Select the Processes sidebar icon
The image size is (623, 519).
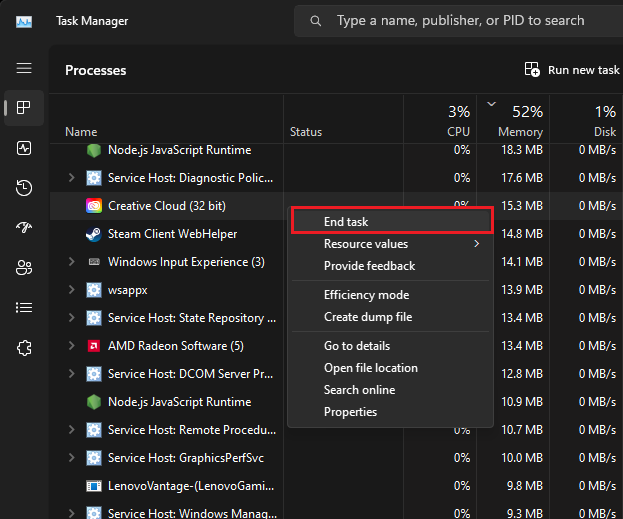coord(24,108)
